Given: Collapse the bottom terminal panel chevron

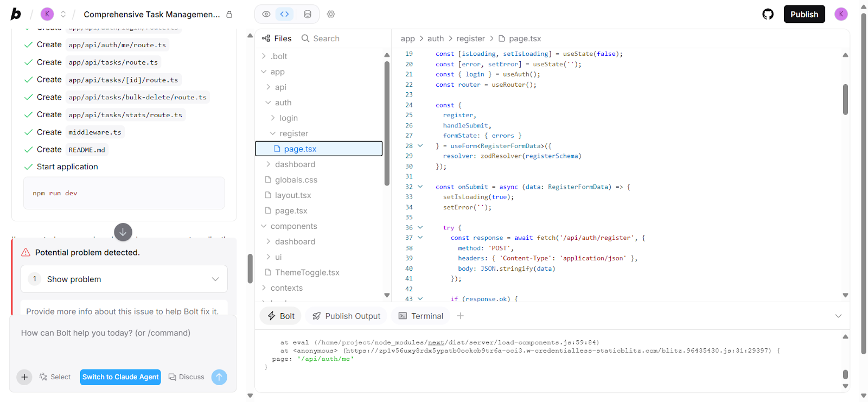Looking at the screenshot, I should (x=838, y=316).
